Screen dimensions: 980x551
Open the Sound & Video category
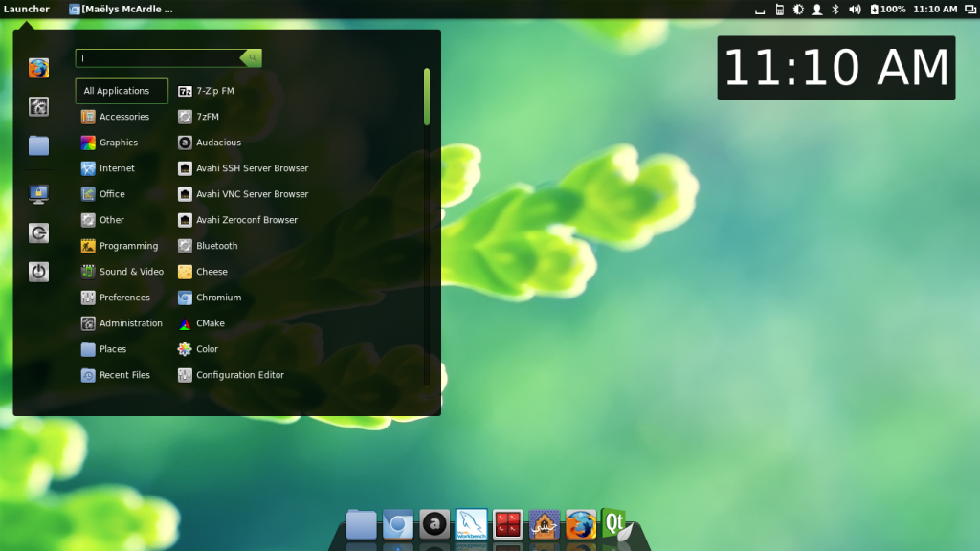pyautogui.click(x=131, y=272)
